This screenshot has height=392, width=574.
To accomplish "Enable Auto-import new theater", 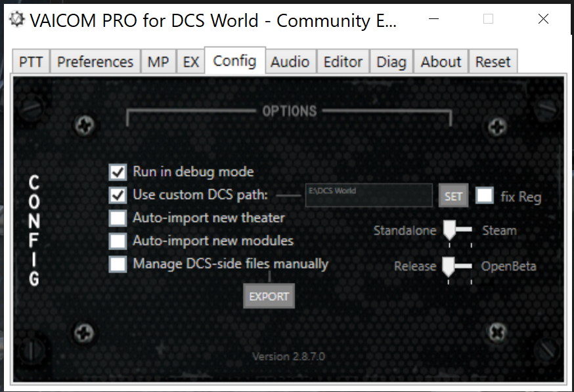I will tap(118, 218).
